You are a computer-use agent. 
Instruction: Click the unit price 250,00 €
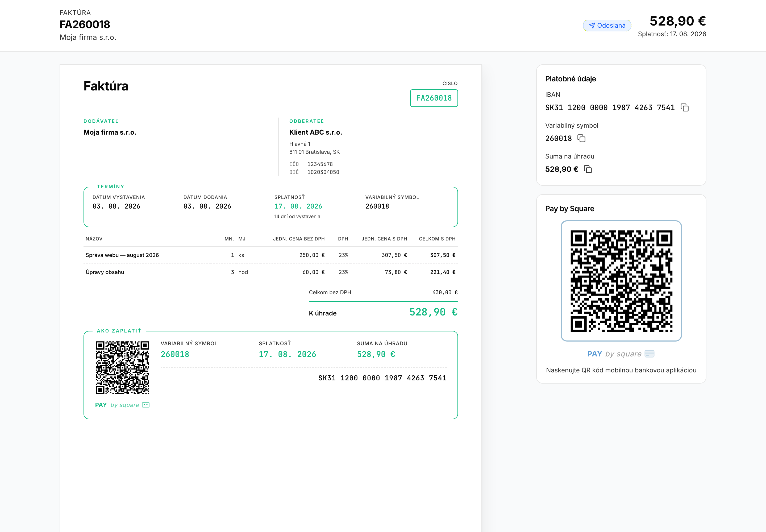click(x=312, y=255)
